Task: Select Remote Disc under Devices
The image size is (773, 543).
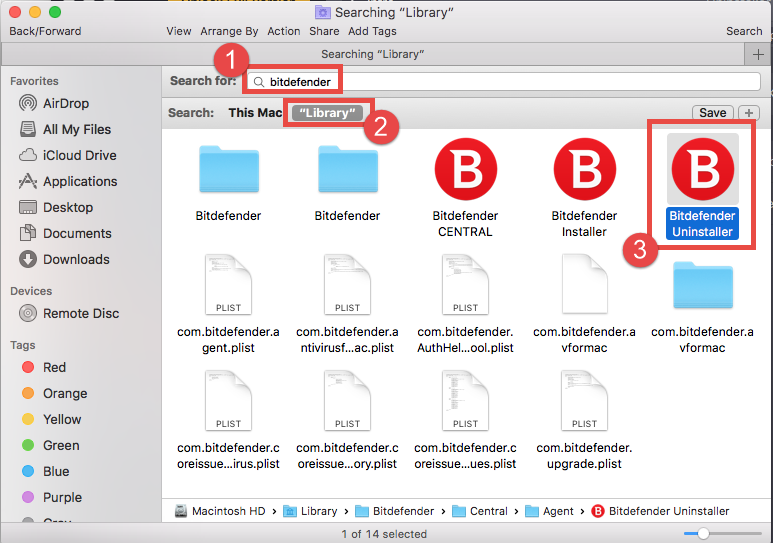Action: coord(69,314)
